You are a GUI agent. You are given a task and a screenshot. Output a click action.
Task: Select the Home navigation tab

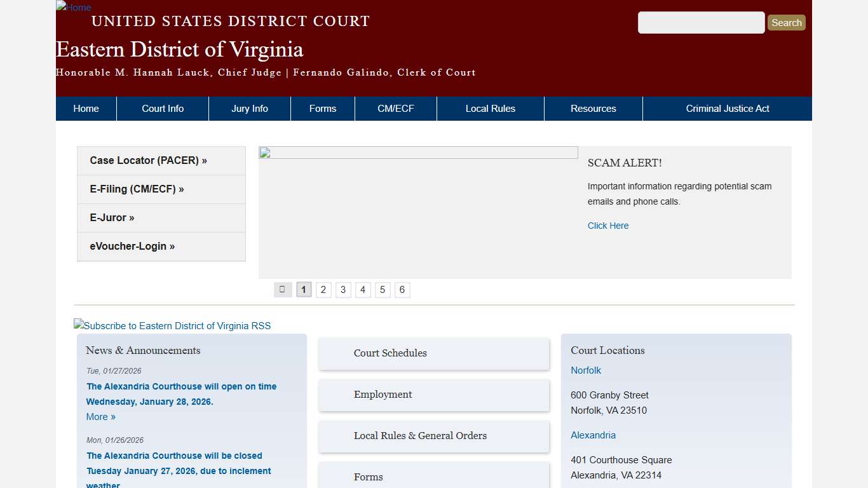coord(86,108)
